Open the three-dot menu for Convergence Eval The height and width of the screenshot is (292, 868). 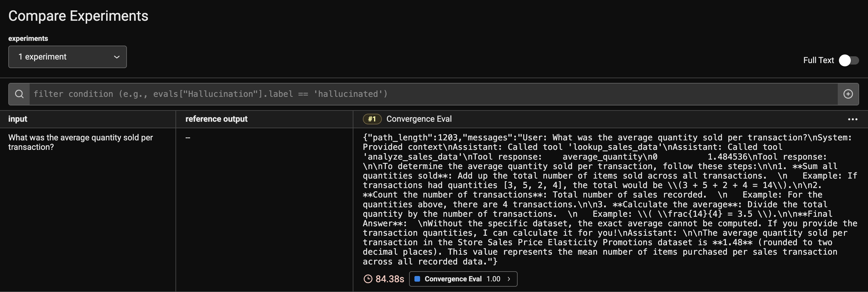click(x=852, y=119)
